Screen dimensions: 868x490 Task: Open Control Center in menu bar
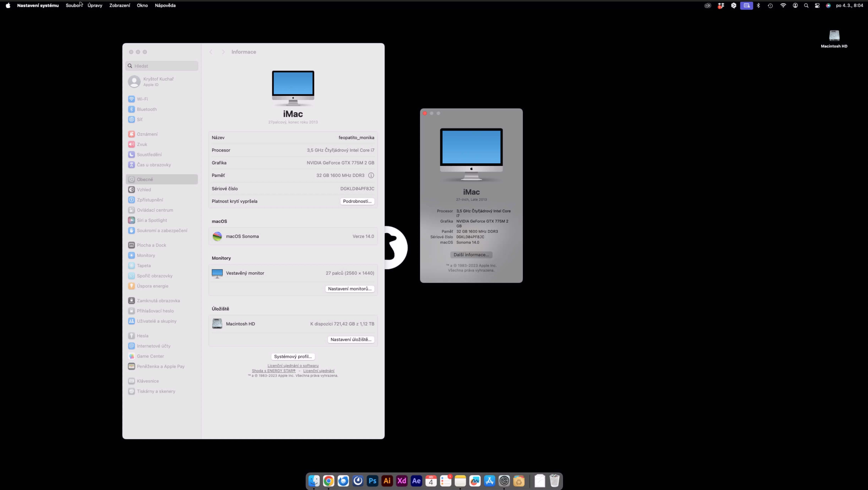tap(817, 5)
